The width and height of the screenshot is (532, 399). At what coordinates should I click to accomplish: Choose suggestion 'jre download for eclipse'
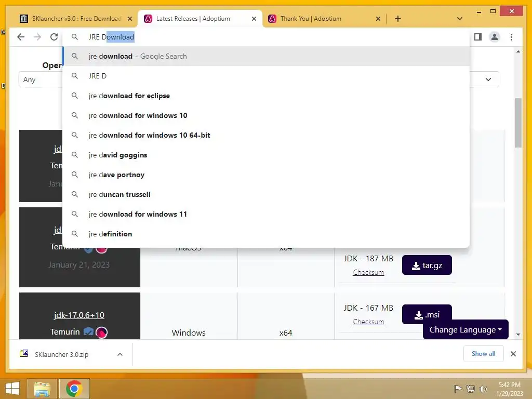[267, 96]
